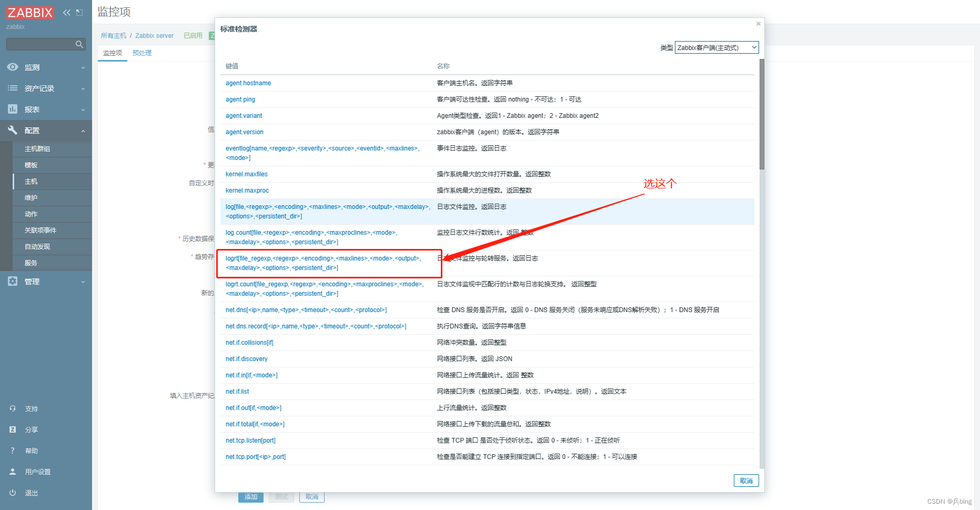Click the 配置 wrench icon
Viewport: 980px width, 510px height.
coord(13,130)
